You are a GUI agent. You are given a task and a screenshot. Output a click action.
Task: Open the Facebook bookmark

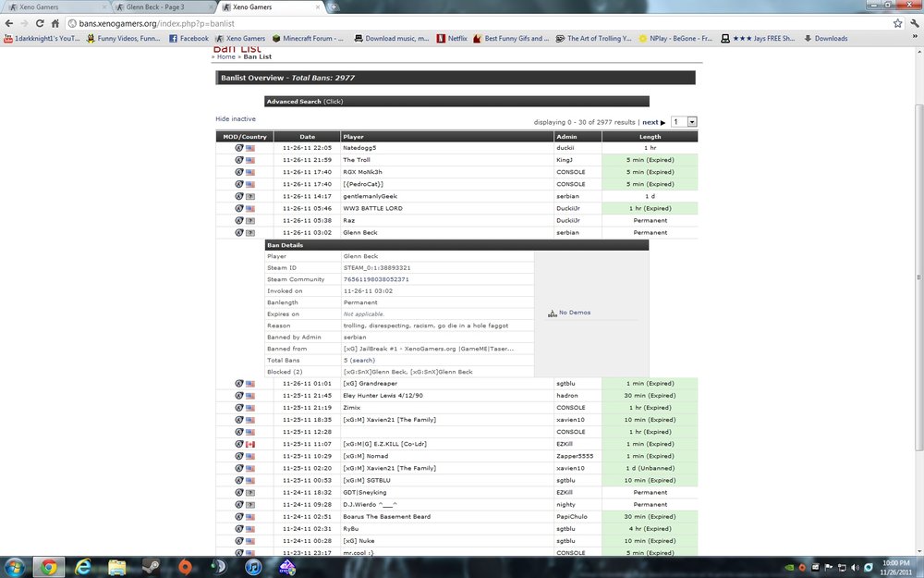point(188,38)
